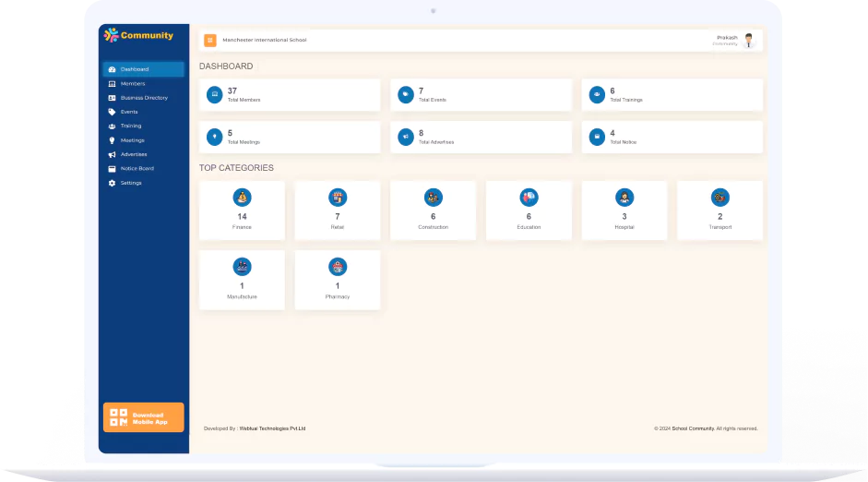Click the Webtual Technologies Pvt Ltd link

(272, 428)
